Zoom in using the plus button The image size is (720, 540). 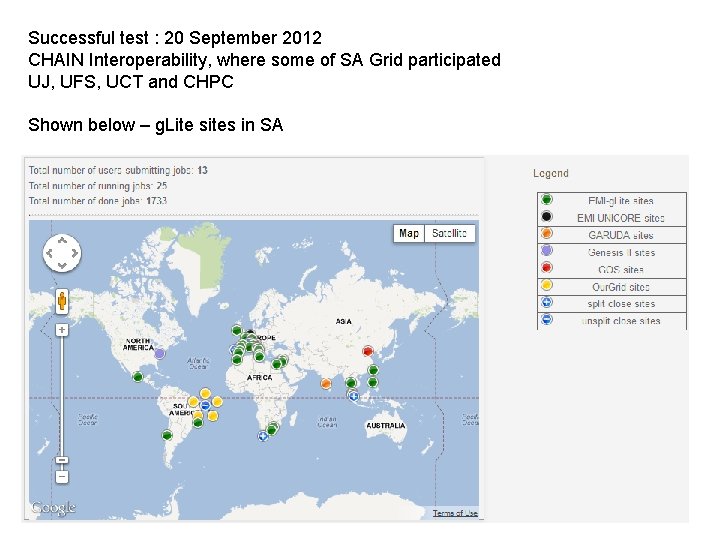(62, 330)
